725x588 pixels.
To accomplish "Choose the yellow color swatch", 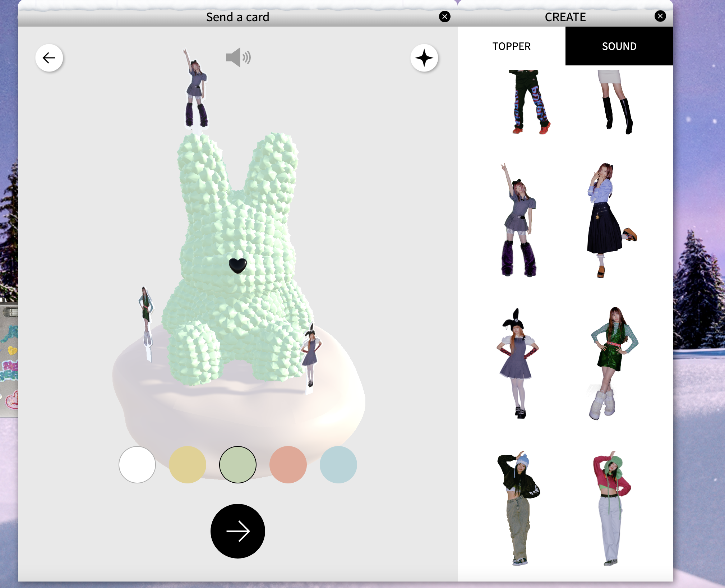I will pos(188,465).
